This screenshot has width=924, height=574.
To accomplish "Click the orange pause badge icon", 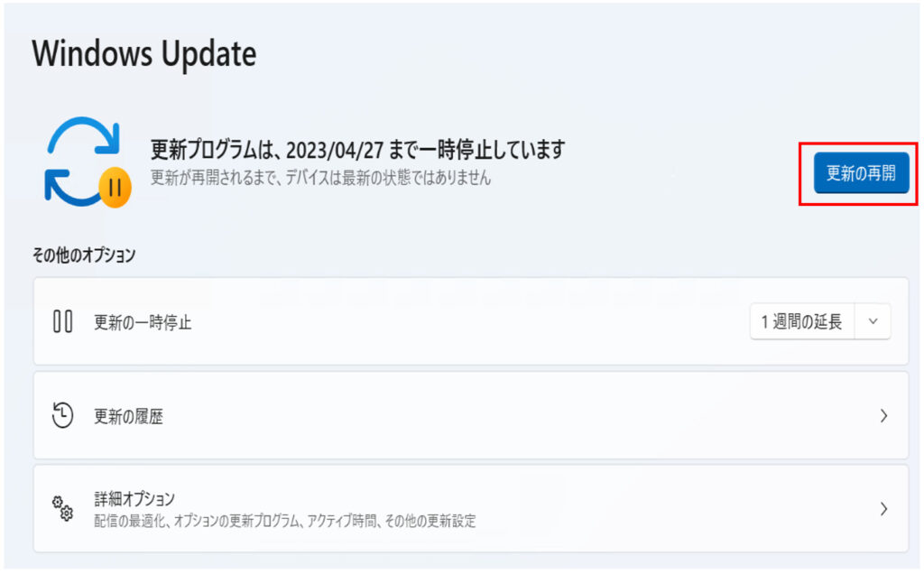I will coord(115,188).
